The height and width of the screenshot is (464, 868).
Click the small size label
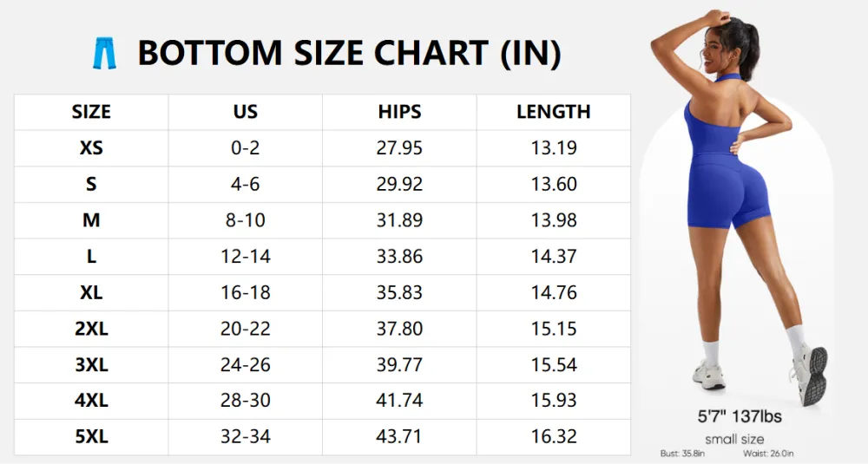click(734, 438)
